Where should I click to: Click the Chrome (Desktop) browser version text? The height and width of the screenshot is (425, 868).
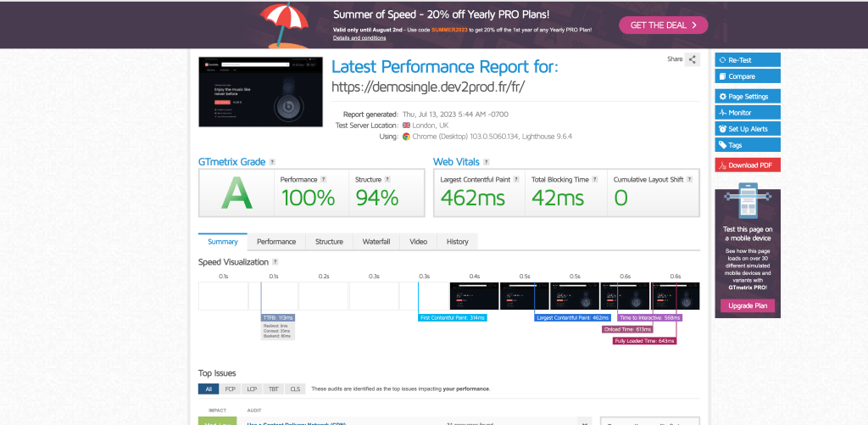(492, 137)
